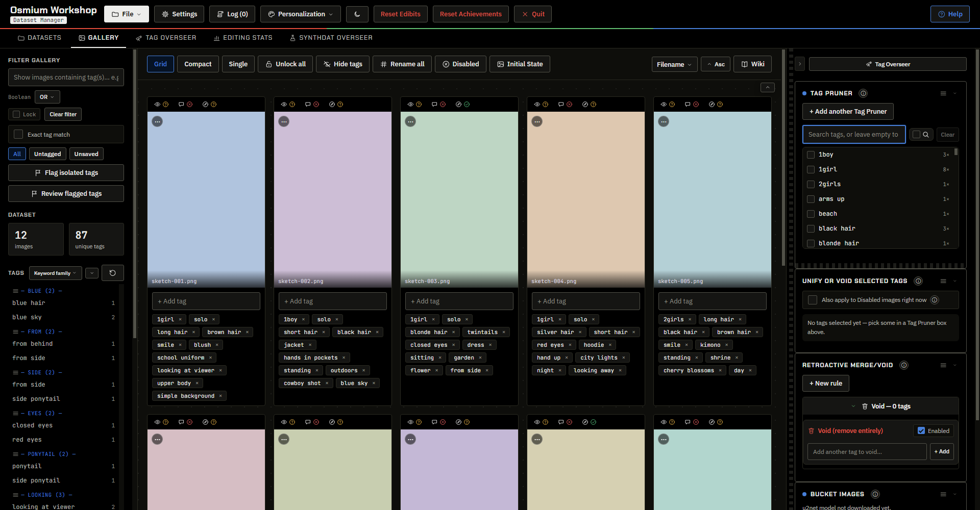The image size is (980, 510).
Task: Click the Unlock all button
Action: [x=285, y=64]
